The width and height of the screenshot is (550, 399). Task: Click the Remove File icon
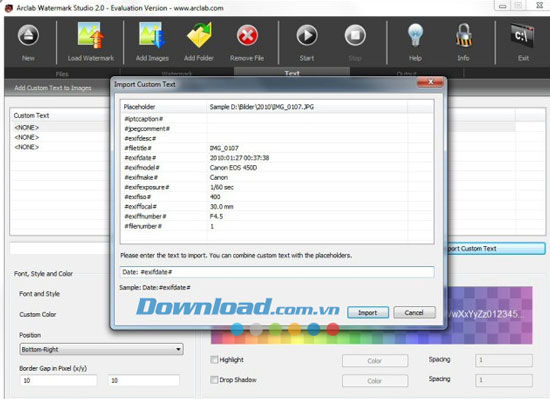tap(247, 35)
